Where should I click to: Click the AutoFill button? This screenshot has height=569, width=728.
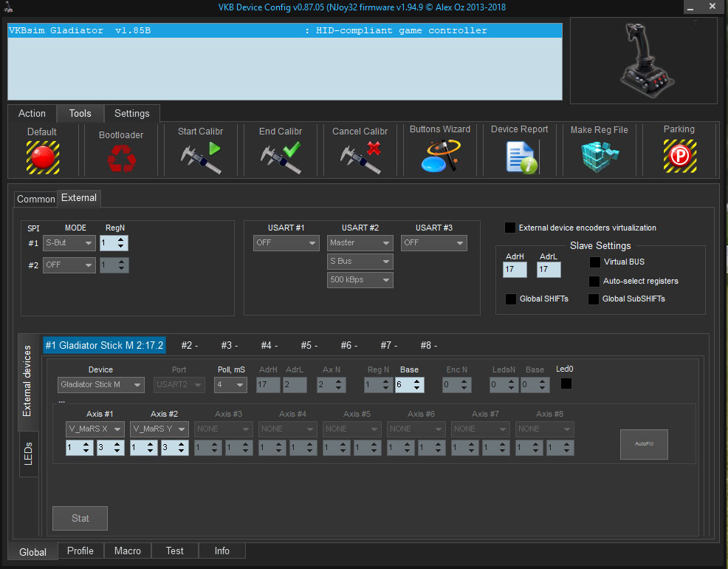coord(644,444)
